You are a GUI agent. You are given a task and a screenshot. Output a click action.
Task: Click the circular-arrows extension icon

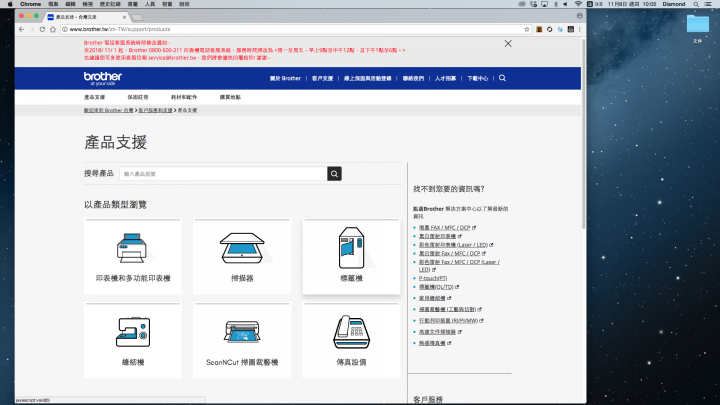(x=550, y=29)
